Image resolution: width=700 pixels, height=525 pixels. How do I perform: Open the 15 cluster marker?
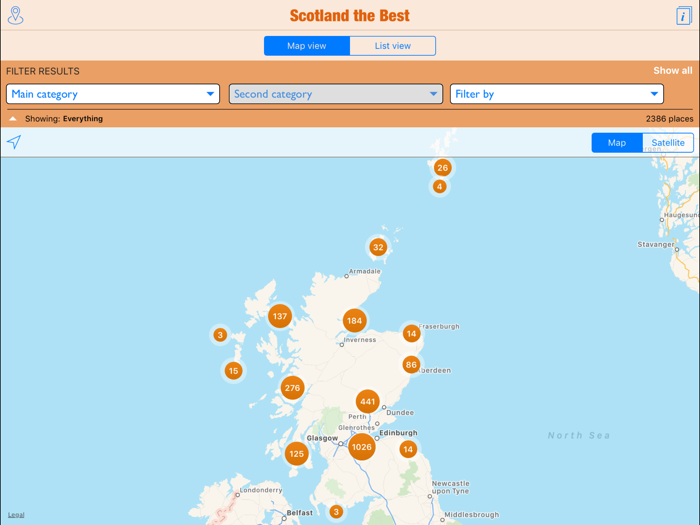[x=233, y=371]
